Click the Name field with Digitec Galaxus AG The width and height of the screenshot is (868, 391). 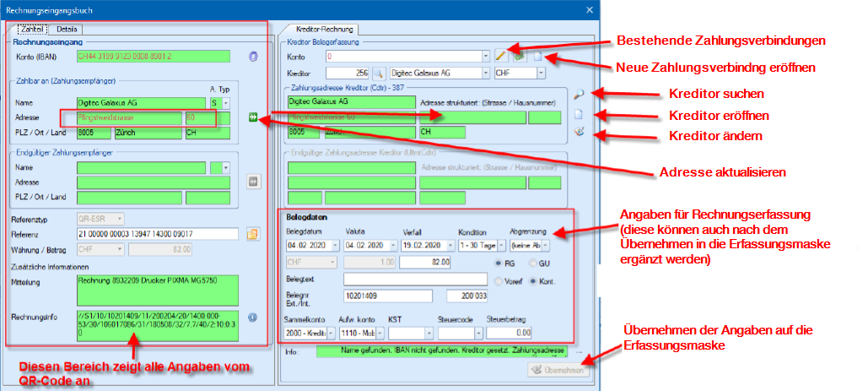point(141,103)
